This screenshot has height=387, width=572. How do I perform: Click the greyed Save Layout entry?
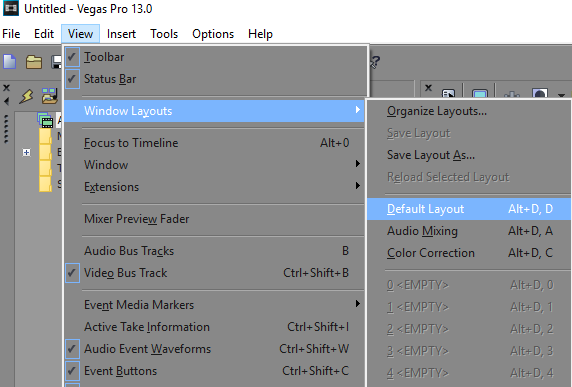[469, 133]
